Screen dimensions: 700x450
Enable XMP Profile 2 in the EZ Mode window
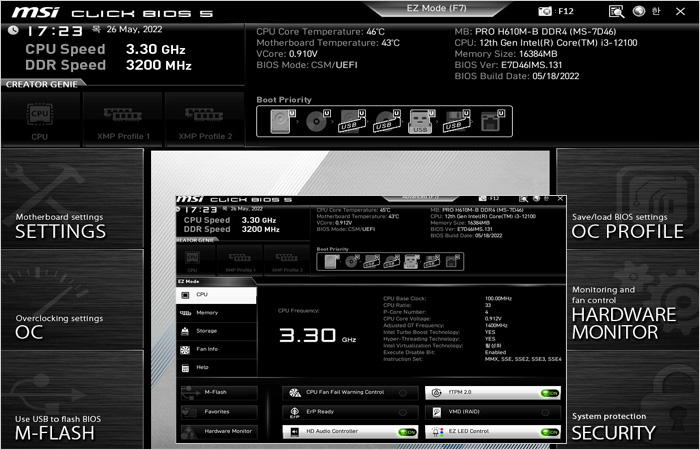click(287, 261)
